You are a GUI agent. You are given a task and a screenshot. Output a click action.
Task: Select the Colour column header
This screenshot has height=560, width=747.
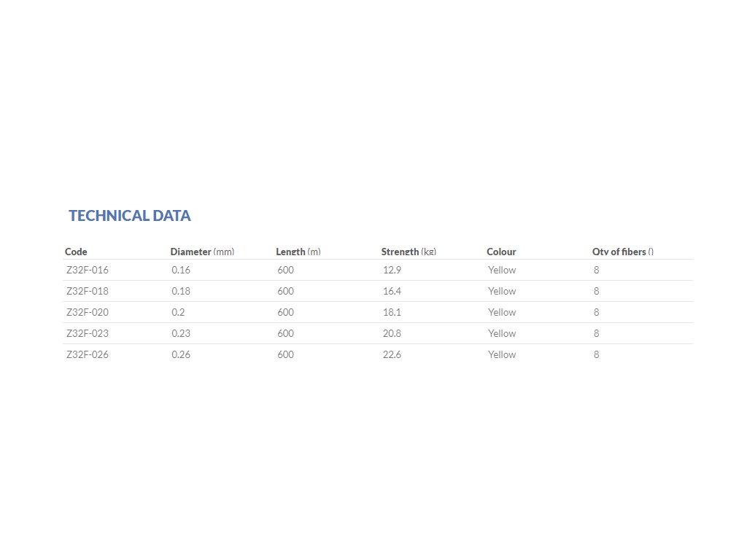(501, 252)
